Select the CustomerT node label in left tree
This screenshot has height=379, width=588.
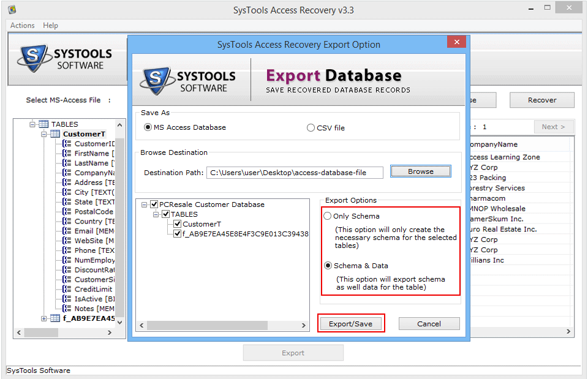tap(85, 134)
